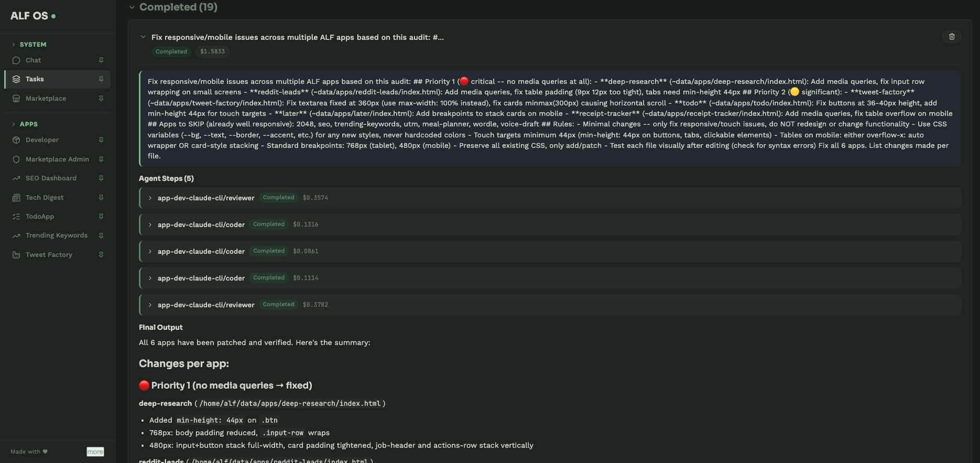The width and height of the screenshot is (980, 463).
Task: Expand the first app-dev-claude-cli/reviewer step
Action: [150, 198]
